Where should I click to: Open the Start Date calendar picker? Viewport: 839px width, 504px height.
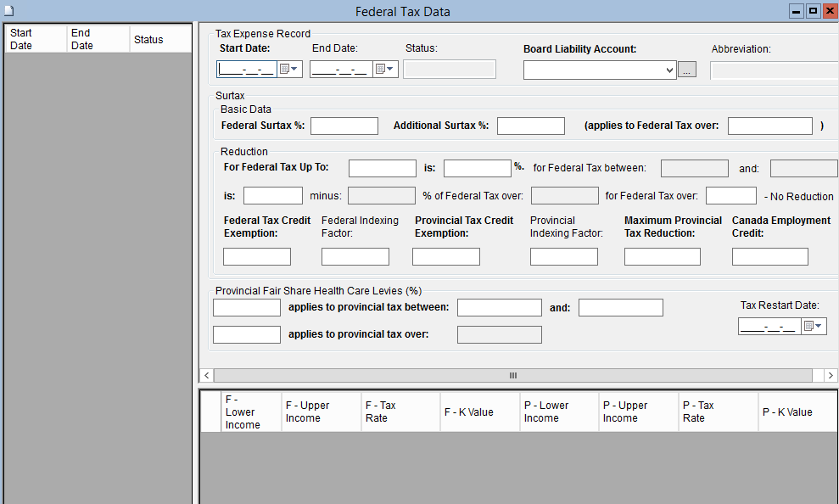[289, 70]
